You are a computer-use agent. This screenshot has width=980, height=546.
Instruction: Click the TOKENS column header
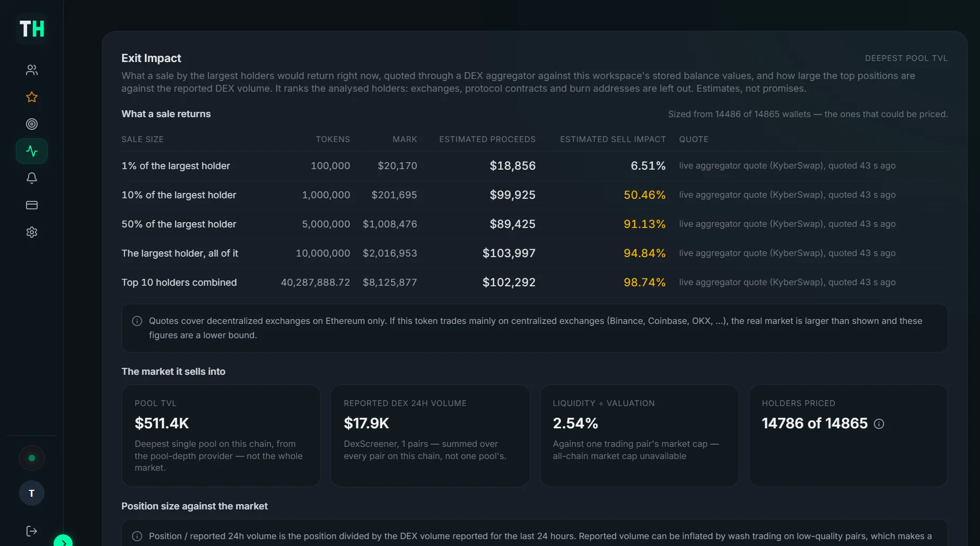[x=333, y=139]
